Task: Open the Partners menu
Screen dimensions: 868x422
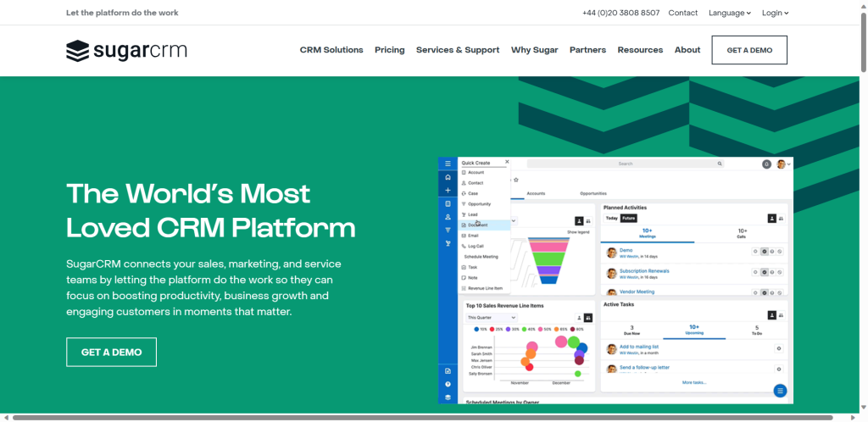Action: click(x=588, y=50)
